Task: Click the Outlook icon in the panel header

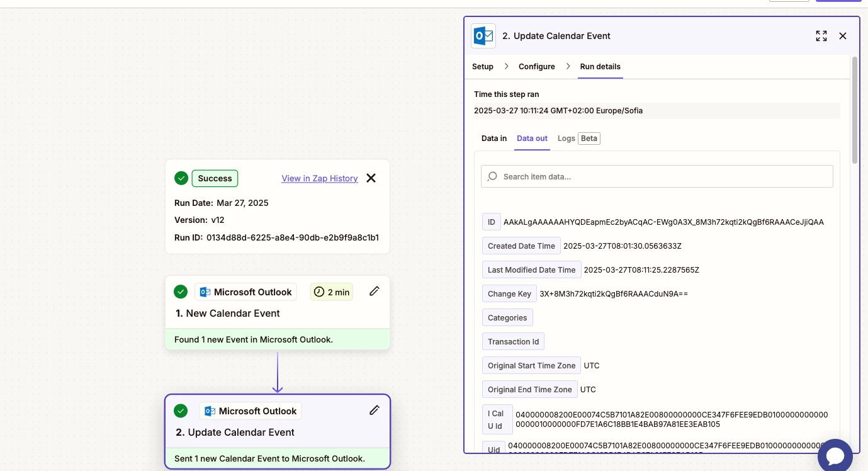Action: pos(483,36)
